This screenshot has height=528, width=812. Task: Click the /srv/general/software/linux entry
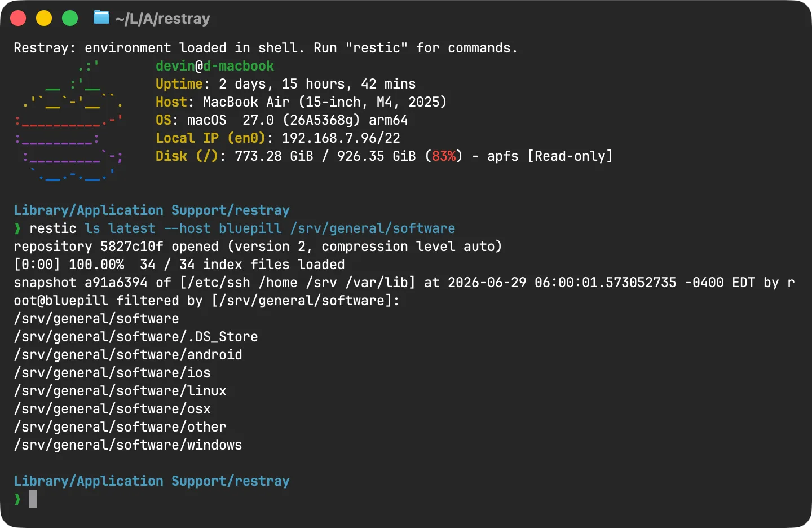(120, 391)
